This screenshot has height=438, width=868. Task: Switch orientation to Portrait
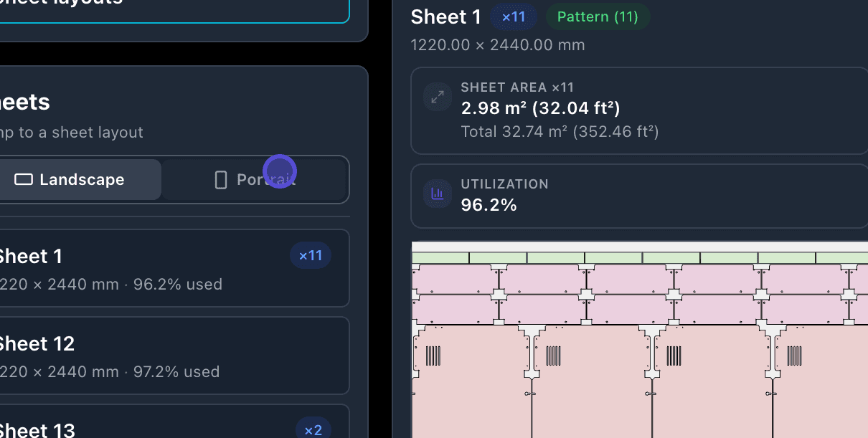(255, 179)
